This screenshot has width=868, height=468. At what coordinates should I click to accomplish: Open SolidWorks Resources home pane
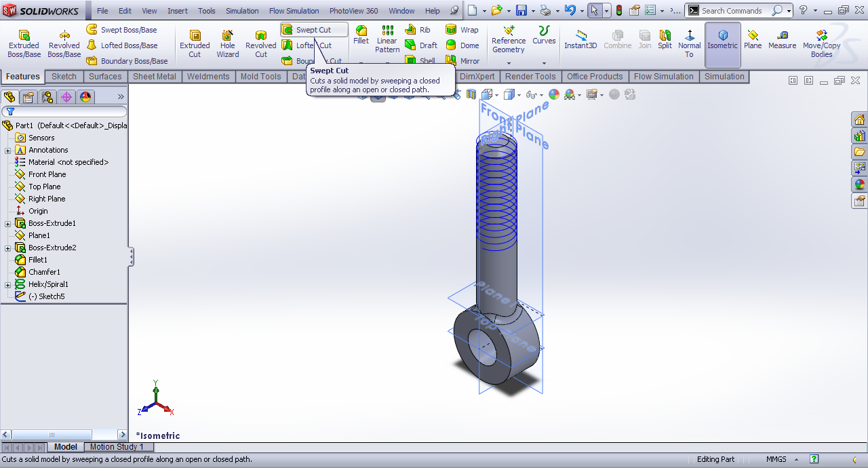coord(860,120)
